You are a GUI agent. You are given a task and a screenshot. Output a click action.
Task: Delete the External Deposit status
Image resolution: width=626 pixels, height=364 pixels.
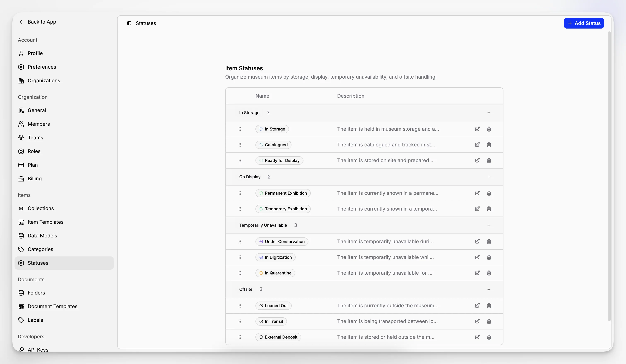[489, 337]
